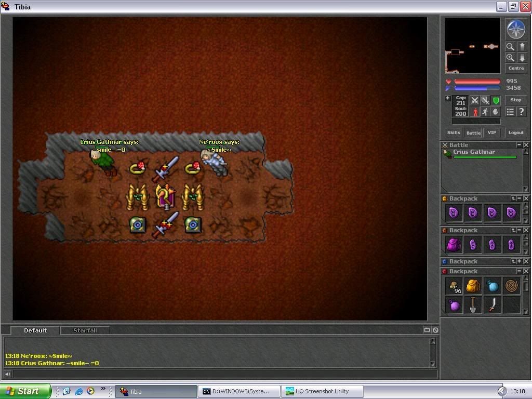This screenshot has width=532, height=399.
Task: Go up one level in the brown-icon Backpack
Action: pos(514,230)
